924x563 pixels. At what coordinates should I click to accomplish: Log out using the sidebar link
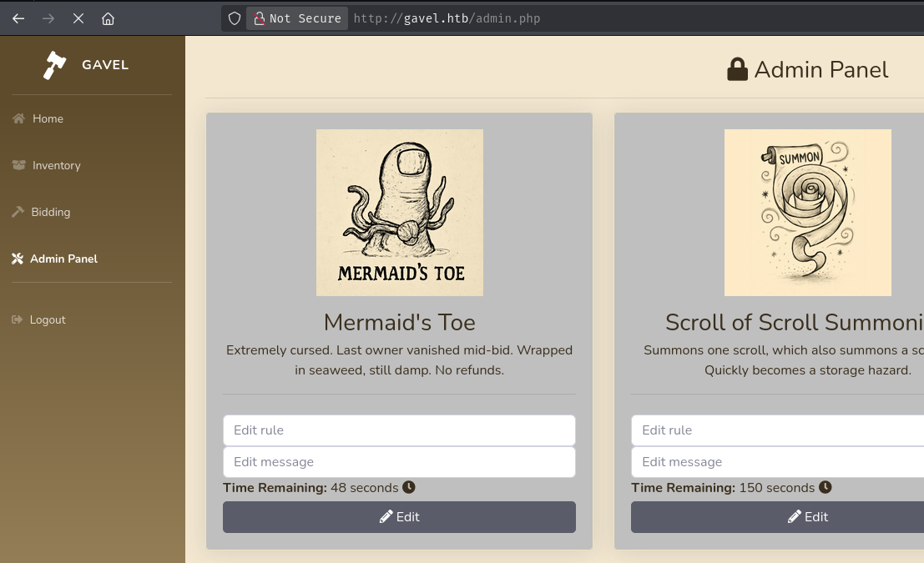(47, 319)
